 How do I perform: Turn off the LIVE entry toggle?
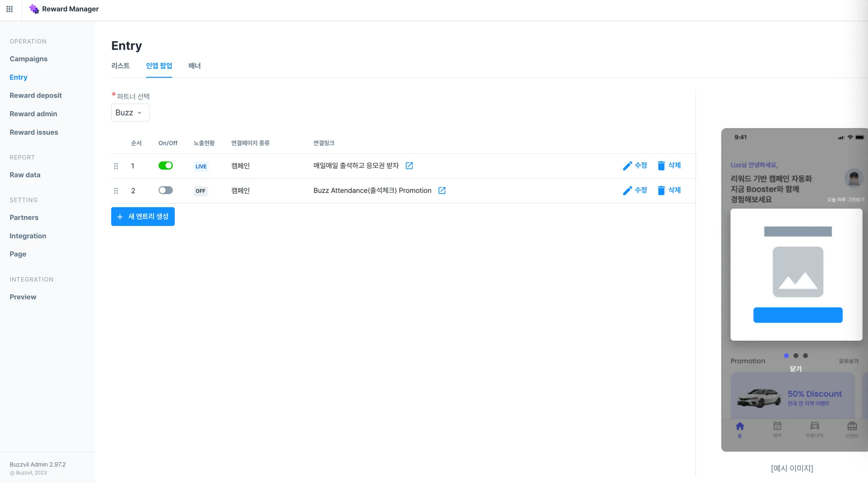pyautogui.click(x=166, y=165)
